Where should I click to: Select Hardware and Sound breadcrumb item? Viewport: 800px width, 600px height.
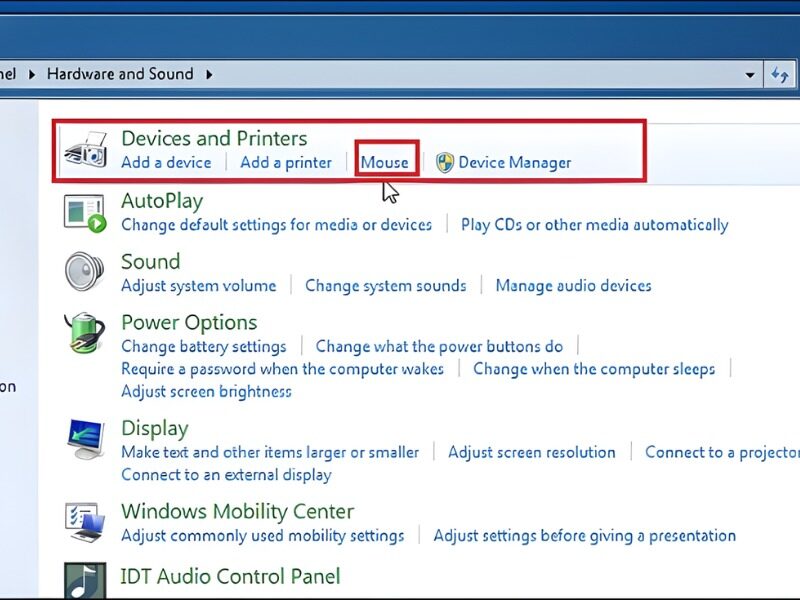pyautogui.click(x=120, y=74)
